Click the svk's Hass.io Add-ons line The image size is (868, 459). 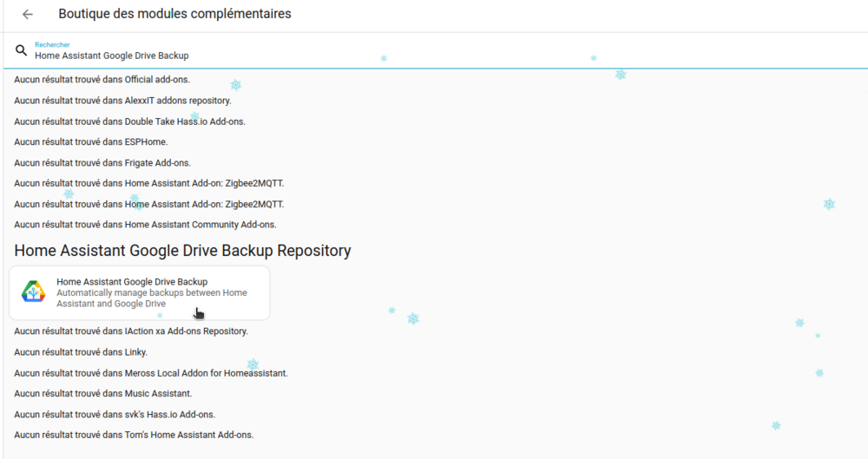(x=115, y=415)
